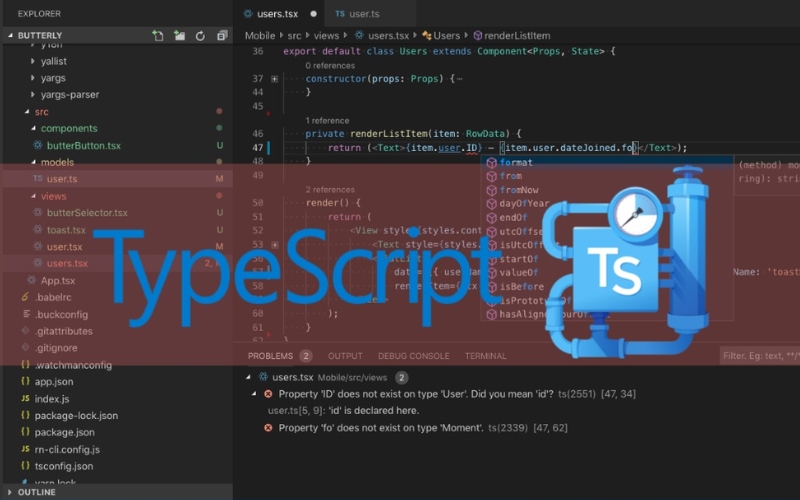
Task: Click the '0 references' code lens
Action: 330,65
